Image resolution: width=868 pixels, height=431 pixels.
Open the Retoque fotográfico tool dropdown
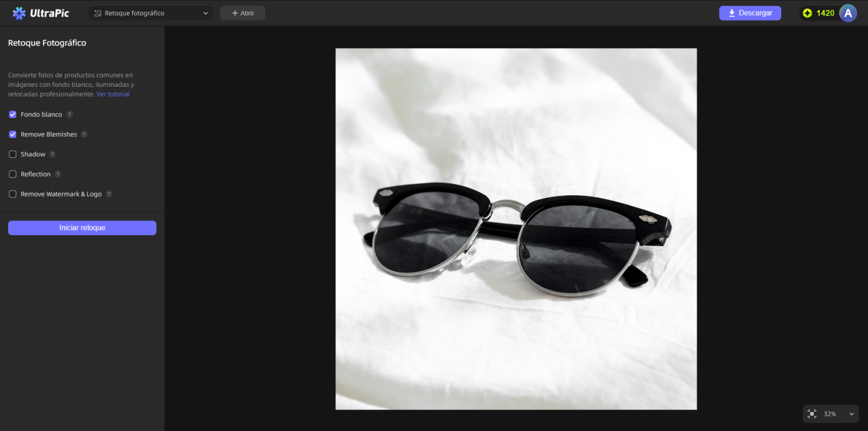[x=151, y=13]
